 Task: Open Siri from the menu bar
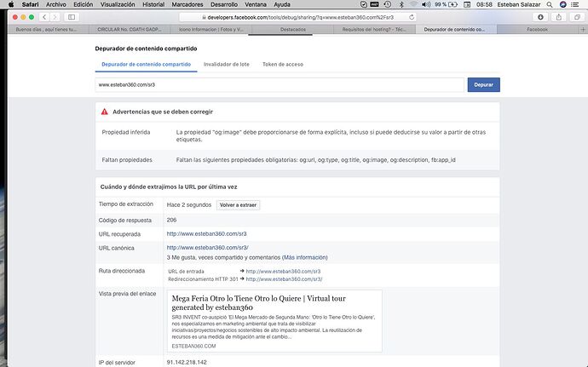coord(563,4)
